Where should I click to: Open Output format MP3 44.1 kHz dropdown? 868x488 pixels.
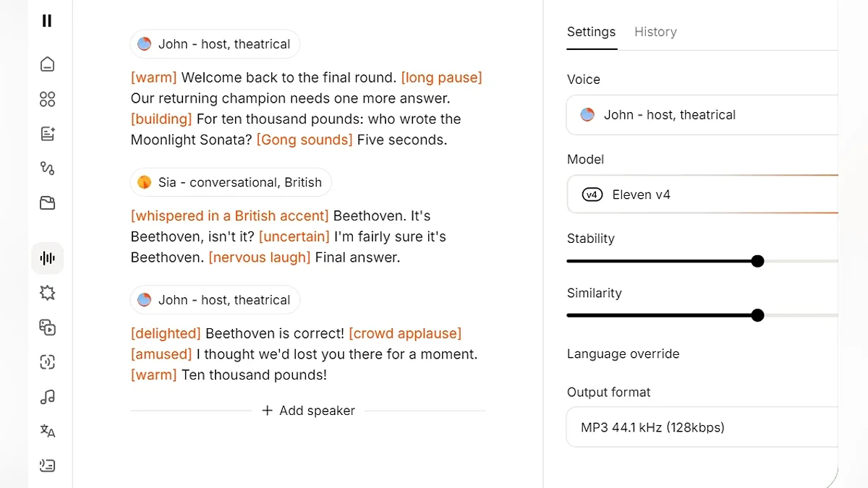pos(702,427)
